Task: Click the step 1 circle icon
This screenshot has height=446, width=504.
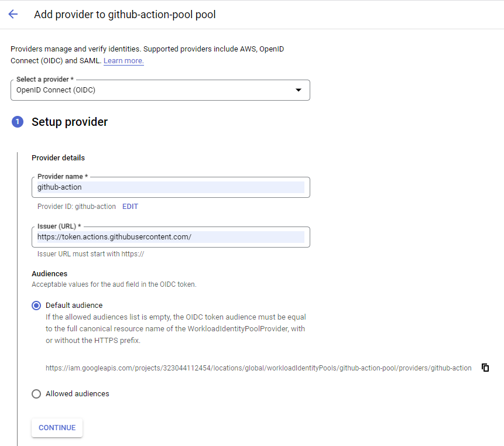Action: click(18, 122)
